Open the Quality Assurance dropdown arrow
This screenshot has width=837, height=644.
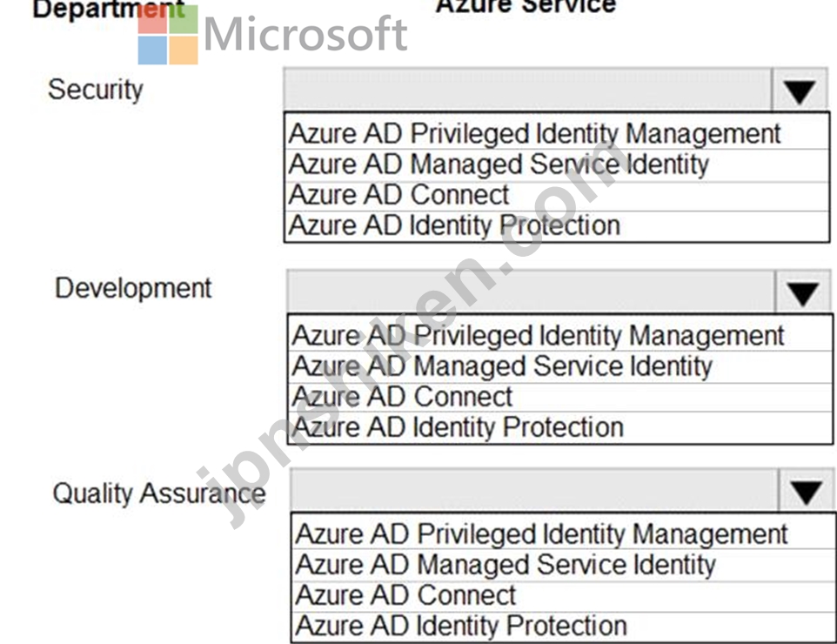point(807,490)
